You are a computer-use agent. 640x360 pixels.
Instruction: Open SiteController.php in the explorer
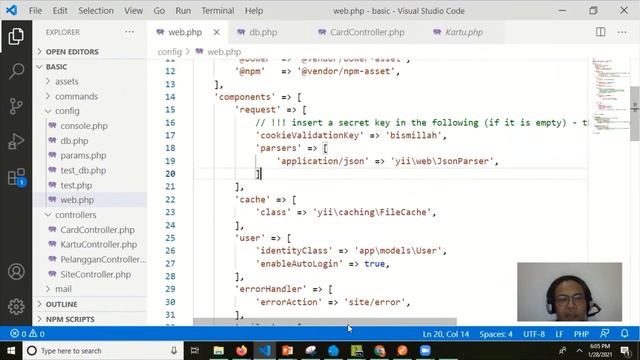(x=96, y=274)
